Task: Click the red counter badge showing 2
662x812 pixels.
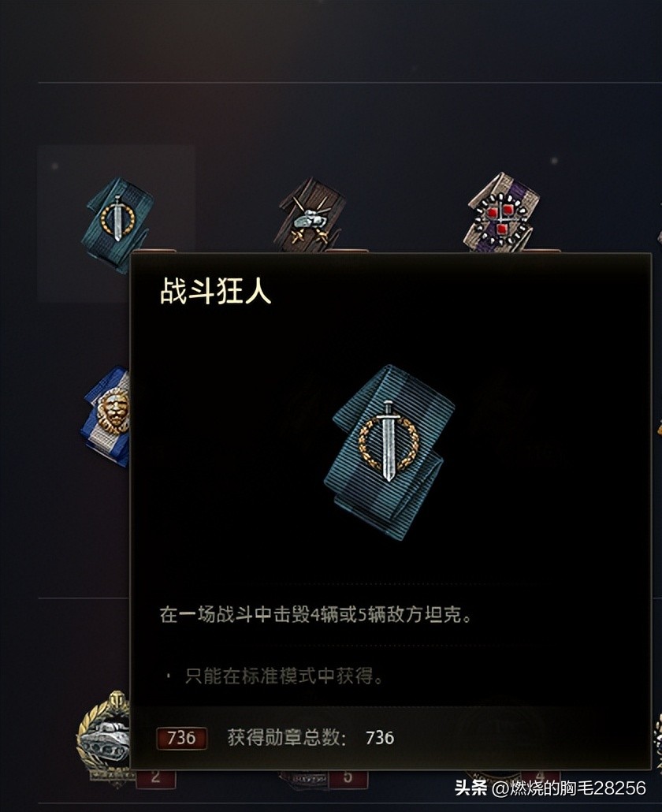Action: [x=156, y=778]
